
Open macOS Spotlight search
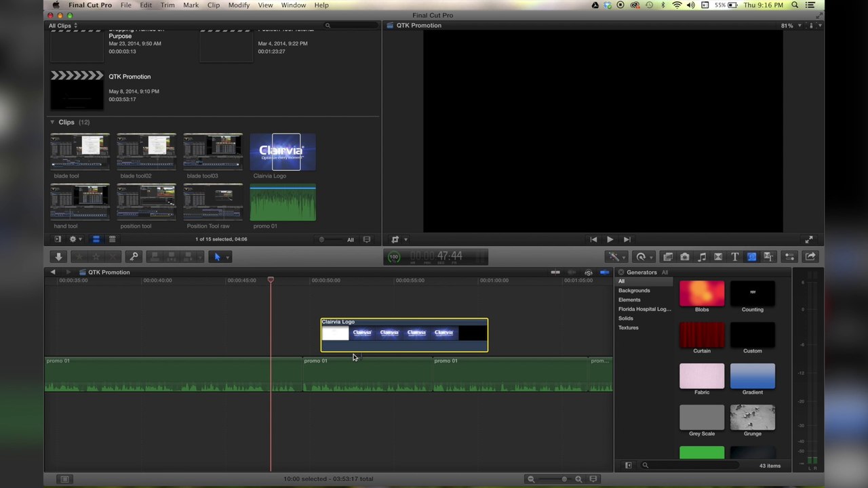795,5
